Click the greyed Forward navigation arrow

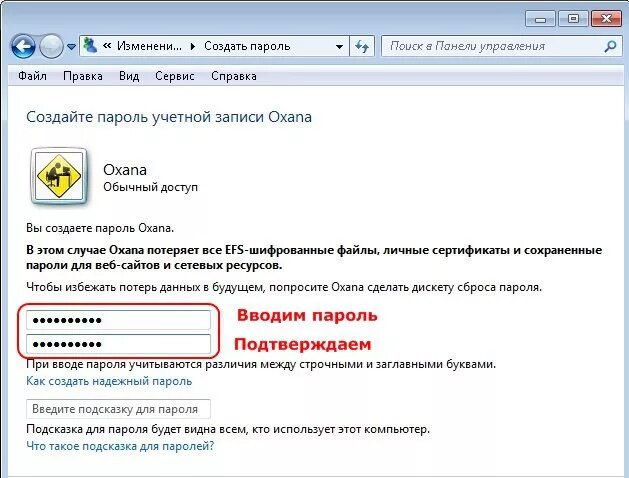tap(51, 46)
